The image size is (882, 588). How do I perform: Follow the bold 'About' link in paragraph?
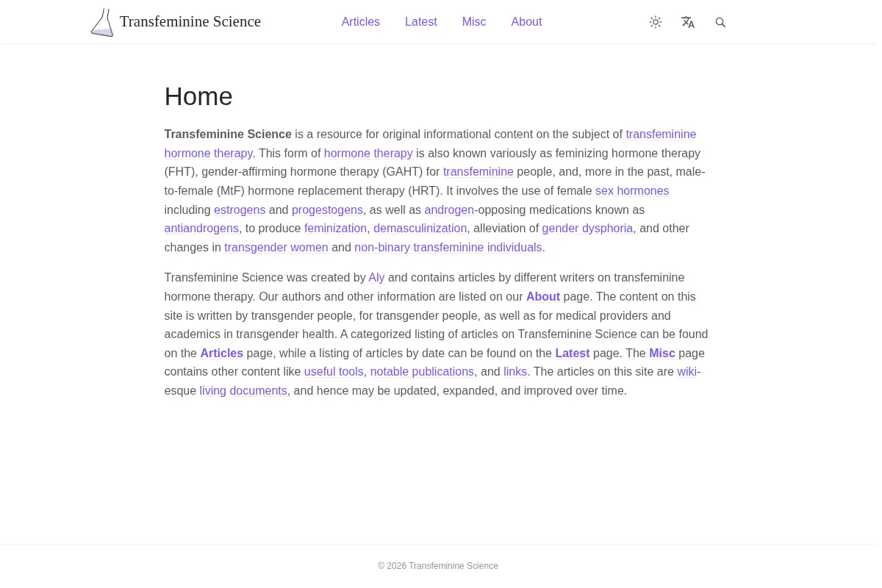click(x=543, y=297)
